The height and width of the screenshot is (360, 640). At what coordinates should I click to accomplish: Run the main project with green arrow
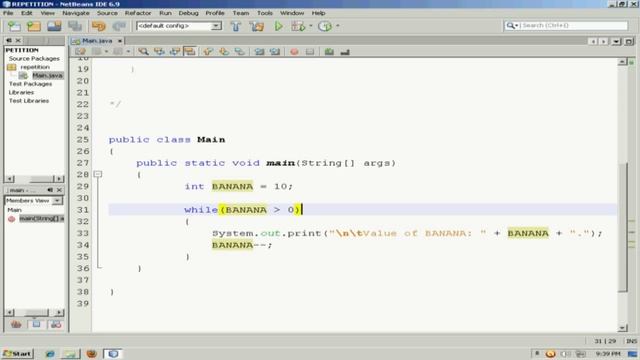(x=278, y=26)
